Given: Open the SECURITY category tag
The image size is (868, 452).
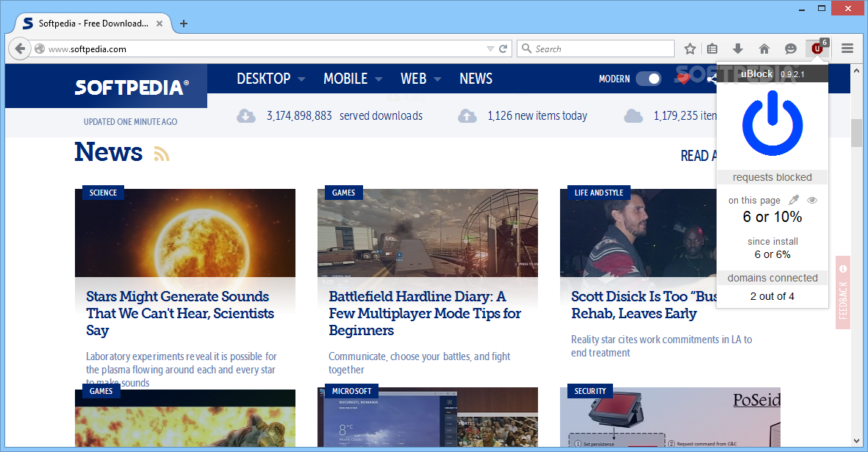Looking at the screenshot, I should (590, 390).
